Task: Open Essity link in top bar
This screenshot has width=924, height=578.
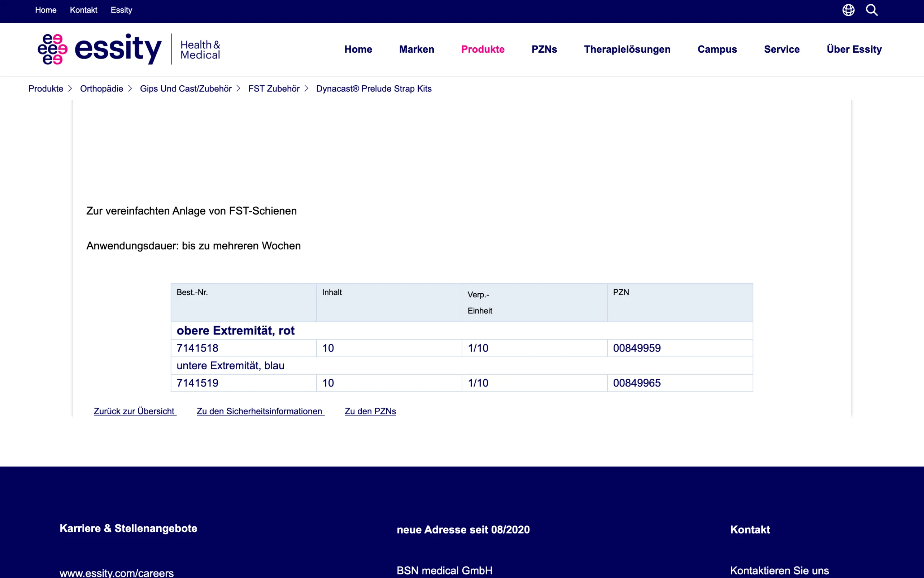Action: [x=121, y=10]
